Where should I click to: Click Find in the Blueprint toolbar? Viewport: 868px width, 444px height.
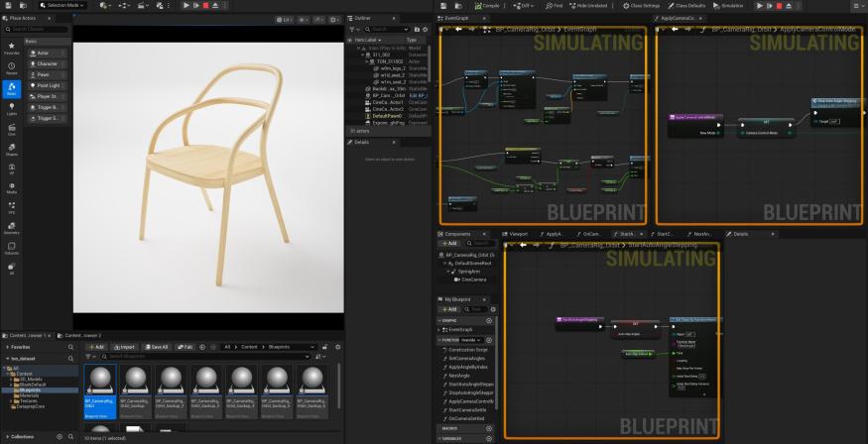click(555, 6)
